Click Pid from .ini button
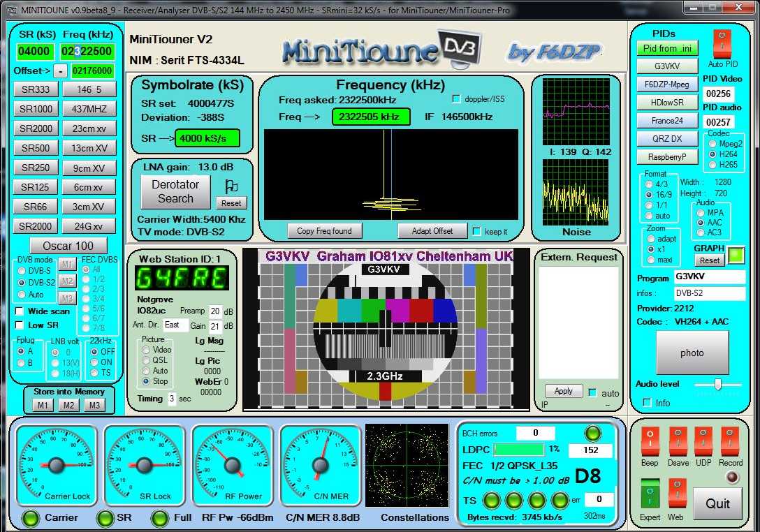The image size is (760, 532). point(667,48)
